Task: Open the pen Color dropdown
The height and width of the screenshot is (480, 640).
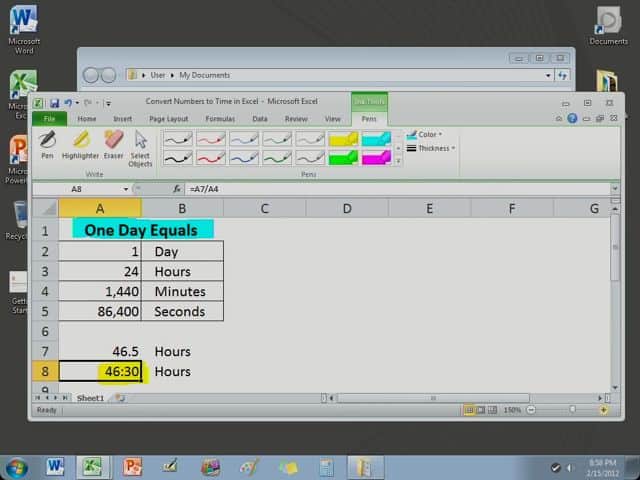Action: (424, 134)
